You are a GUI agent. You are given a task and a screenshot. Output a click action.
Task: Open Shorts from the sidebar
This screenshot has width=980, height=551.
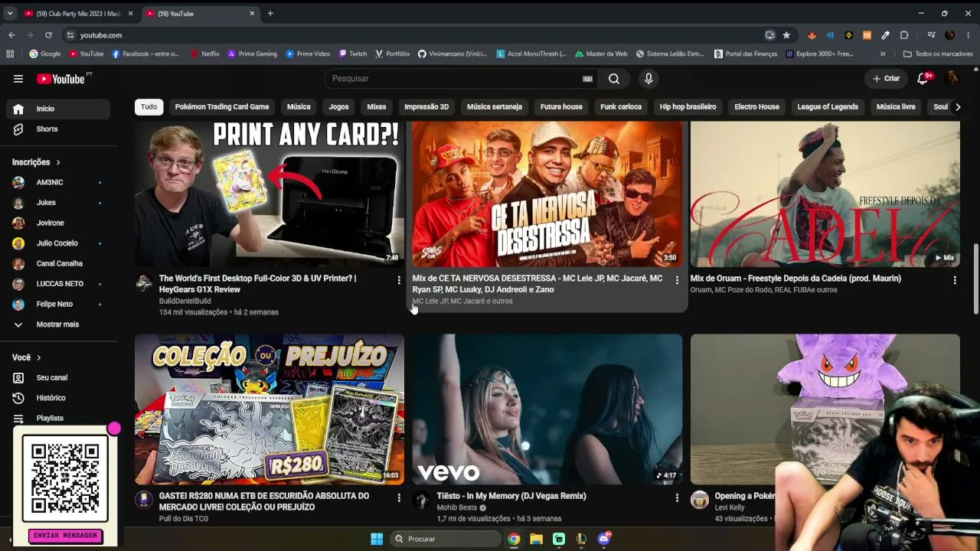[58, 129]
